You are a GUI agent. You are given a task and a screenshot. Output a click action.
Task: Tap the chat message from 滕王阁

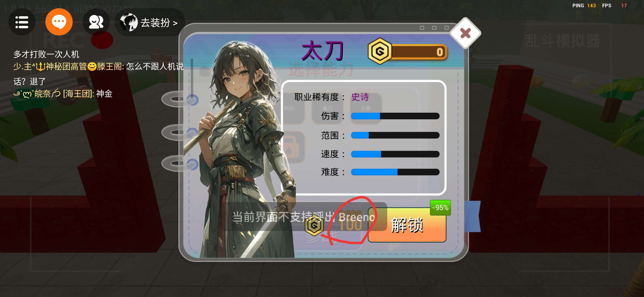tap(99, 74)
